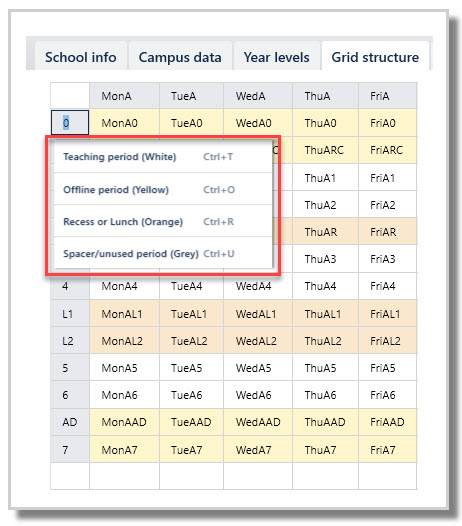Viewport: 462px width, 526px height.
Task: Select the FriARC cell
Action: point(388,150)
